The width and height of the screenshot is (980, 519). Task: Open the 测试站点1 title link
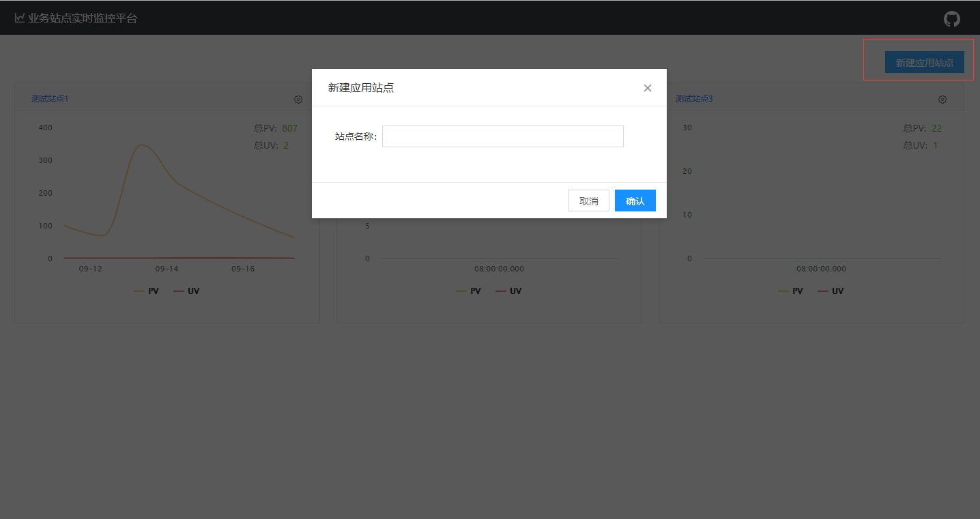(x=50, y=99)
